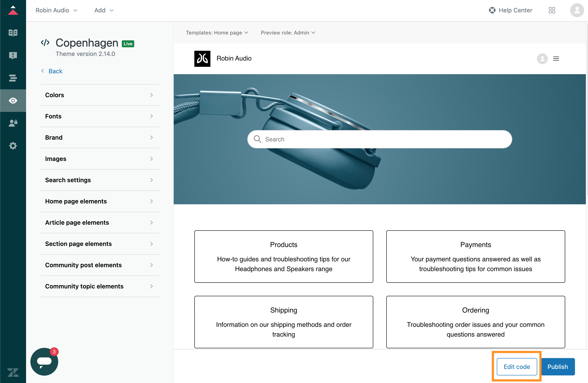Open the Colors settings section
588x383 pixels.
(x=99, y=95)
